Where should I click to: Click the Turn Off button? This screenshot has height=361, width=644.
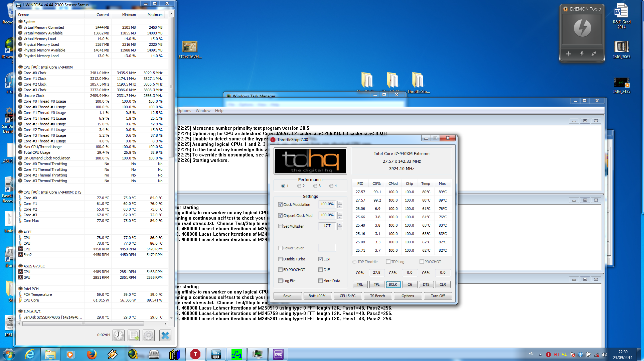coord(438,296)
